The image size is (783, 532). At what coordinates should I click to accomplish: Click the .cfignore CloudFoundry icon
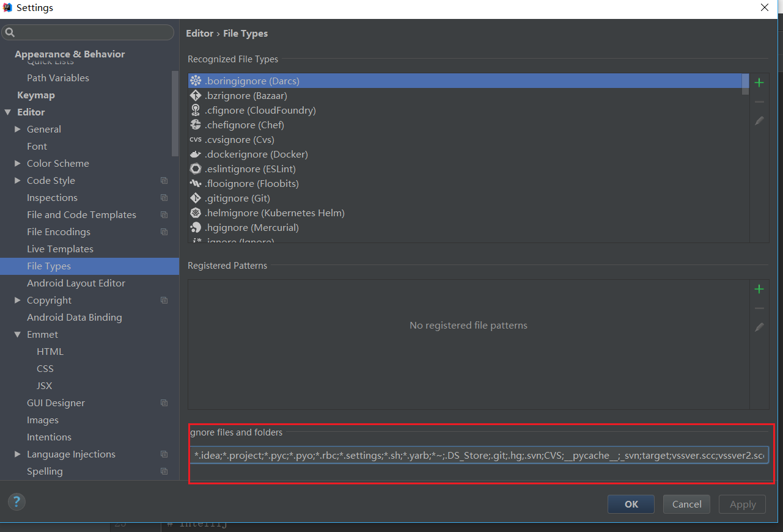(x=196, y=110)
